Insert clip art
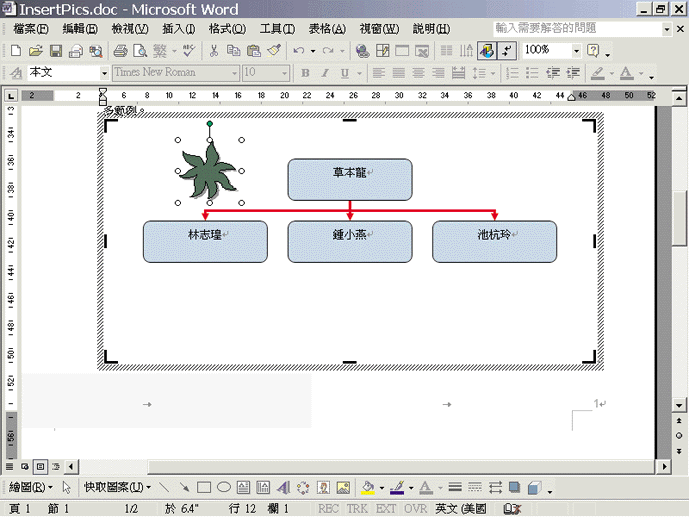 pyautogui.click(x=323, y=487)
